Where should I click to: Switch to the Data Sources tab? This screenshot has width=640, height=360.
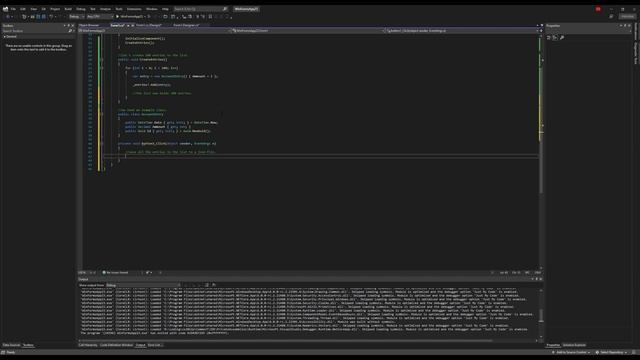[11, 345]
